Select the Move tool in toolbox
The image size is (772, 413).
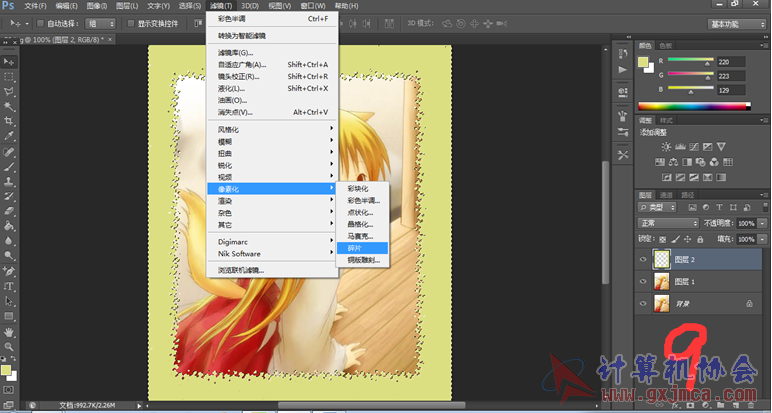tap(9, 62)
